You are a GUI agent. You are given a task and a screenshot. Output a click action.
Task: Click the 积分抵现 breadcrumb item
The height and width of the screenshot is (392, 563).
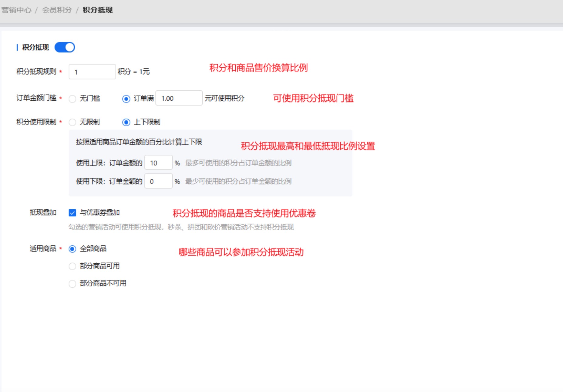97,10
